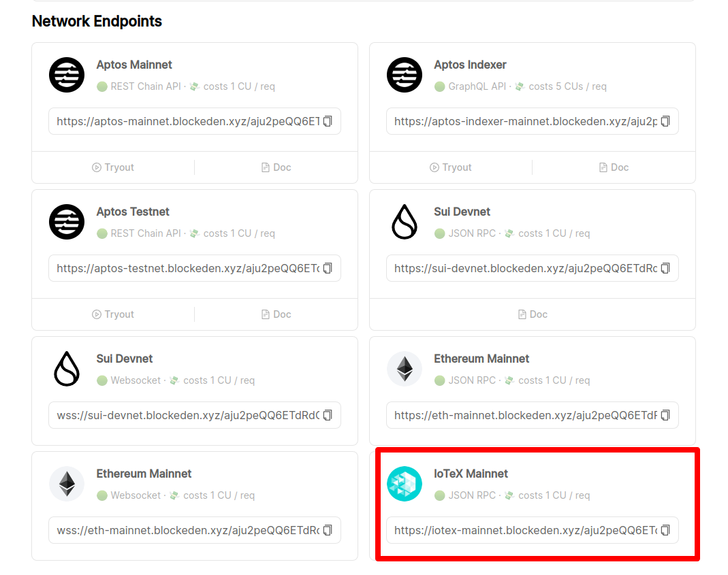Copy the Sui Devnet Websocket URL

coord(328,415)
